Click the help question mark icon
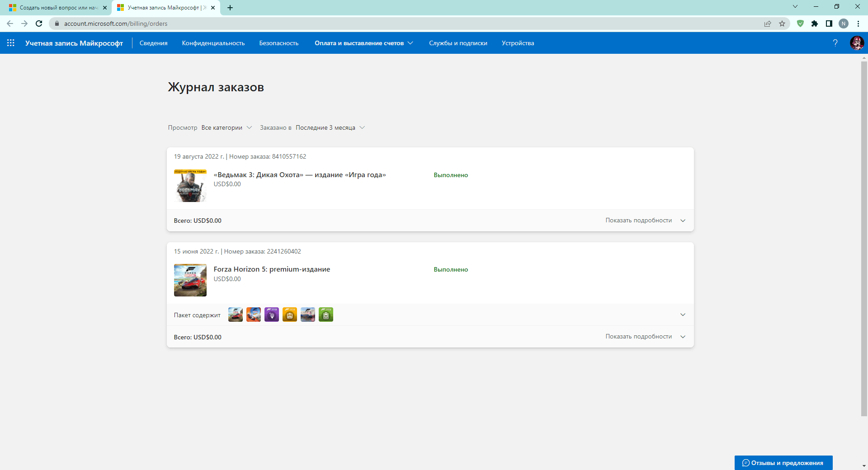 click(x=835, y=43)
